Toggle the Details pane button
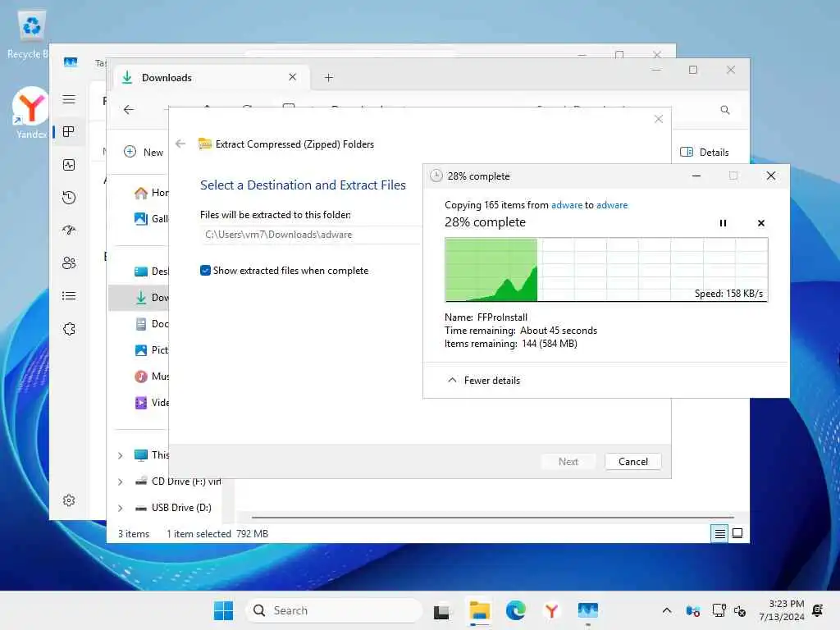The height and width of the screenshot is (630, 840). [704, 152]
